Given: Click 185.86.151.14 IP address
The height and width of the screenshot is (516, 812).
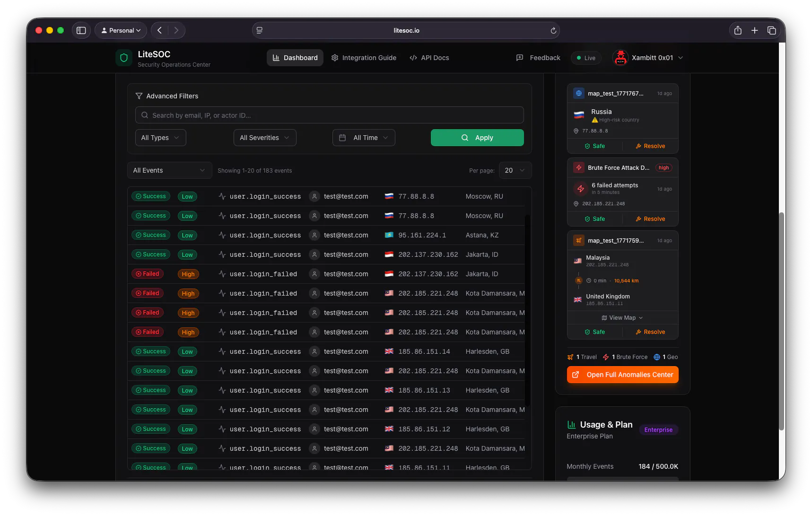Looking at the screenshot, I should click(x=424, y=351).
